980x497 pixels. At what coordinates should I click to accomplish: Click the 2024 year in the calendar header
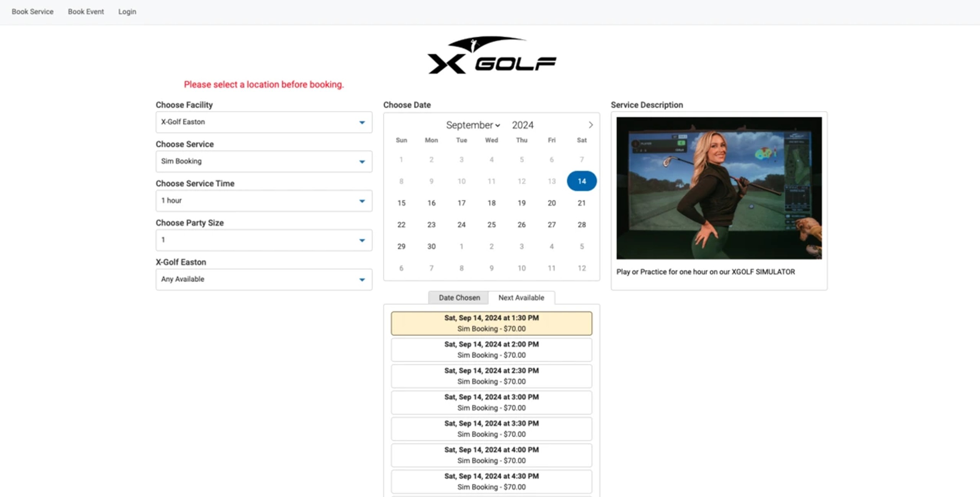click(523, 125)
